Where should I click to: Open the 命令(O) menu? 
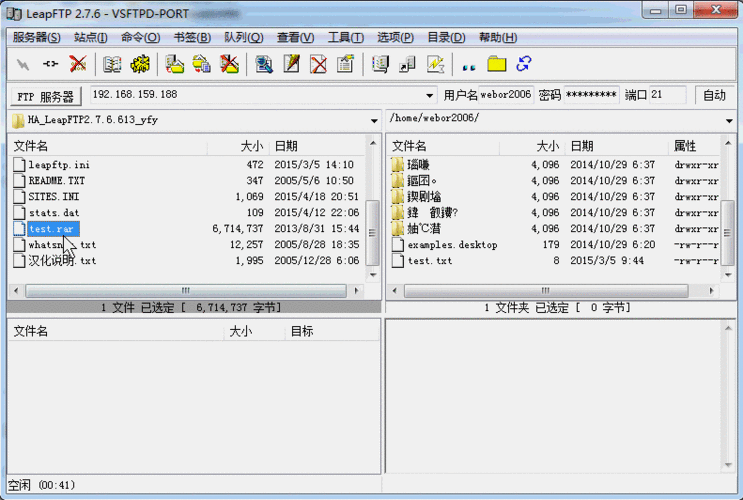[x=140, y=37]
